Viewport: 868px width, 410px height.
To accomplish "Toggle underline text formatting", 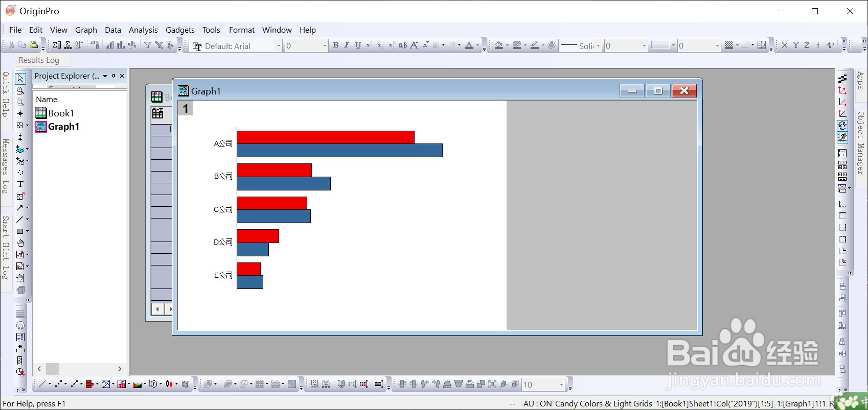I will click(358, 45).
